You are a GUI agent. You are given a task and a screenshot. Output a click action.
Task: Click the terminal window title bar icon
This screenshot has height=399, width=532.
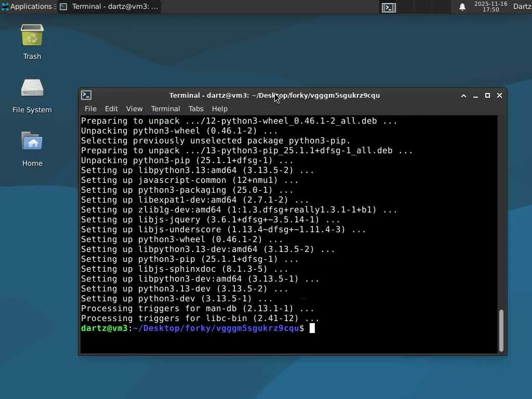(x=86, y=96)
